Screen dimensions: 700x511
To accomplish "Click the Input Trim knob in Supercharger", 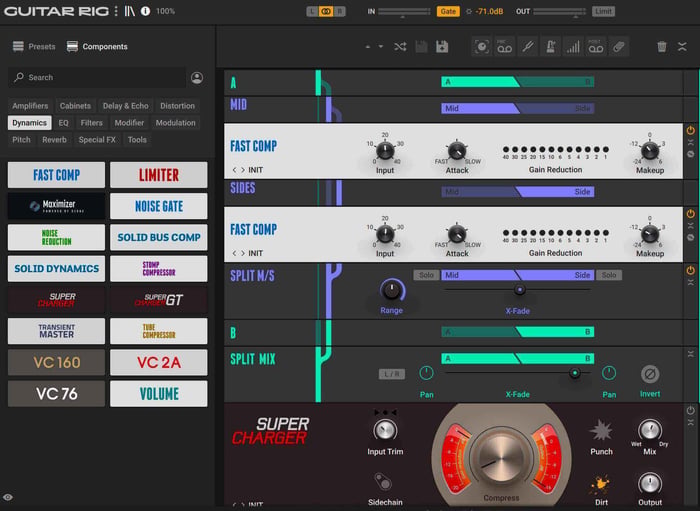I will tap(385, 430).
